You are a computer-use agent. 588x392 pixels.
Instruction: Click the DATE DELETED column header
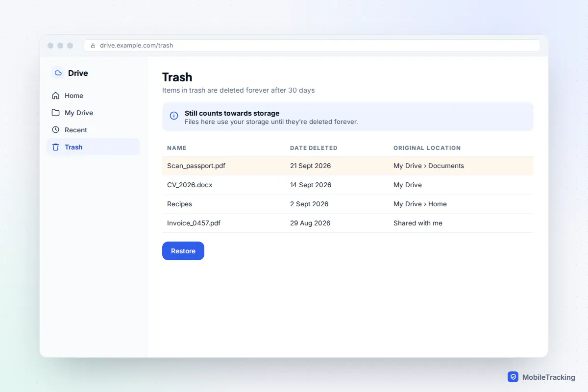point(314,148)
